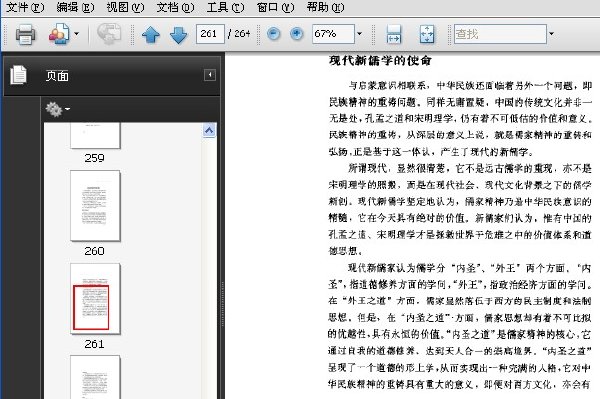
Task: Click the 查找 search field
Action: coord(500,34)
